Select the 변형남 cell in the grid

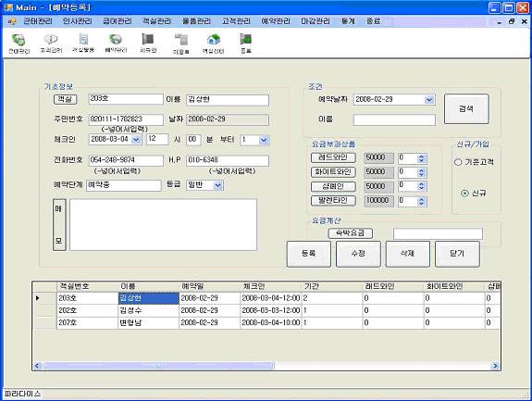[148, 322]
